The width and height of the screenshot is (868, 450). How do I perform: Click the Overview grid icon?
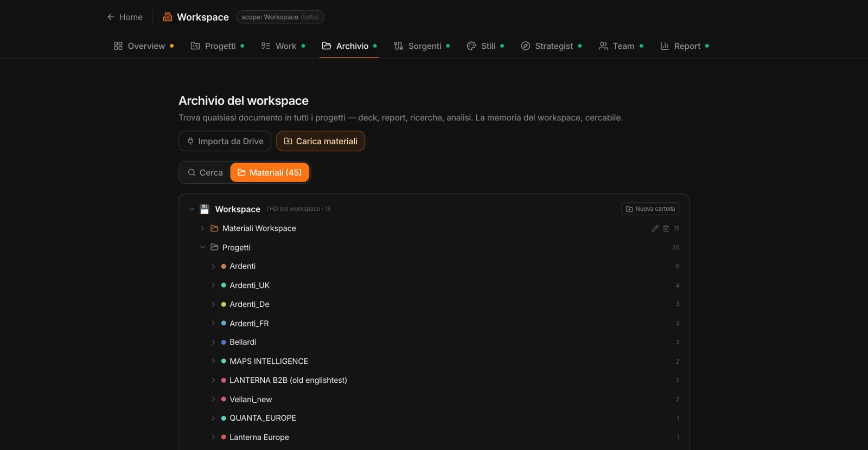[118, 46]
